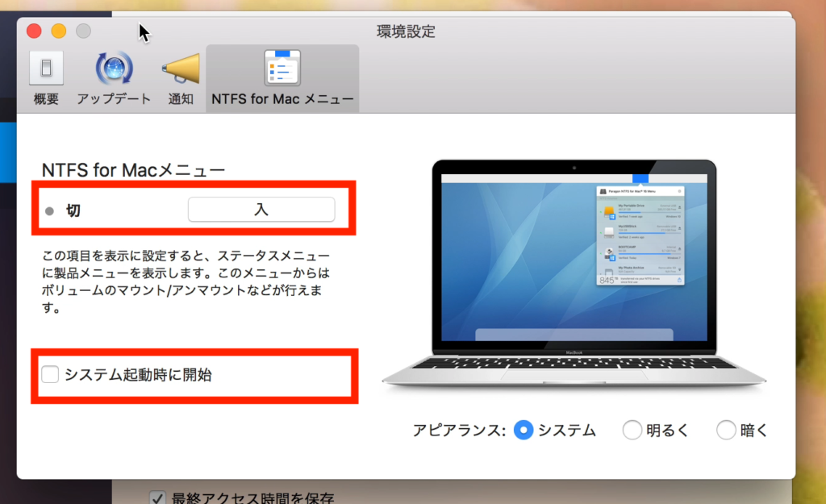
Task: Select 明るく appearance radio button
Action: tap(632, 431)
